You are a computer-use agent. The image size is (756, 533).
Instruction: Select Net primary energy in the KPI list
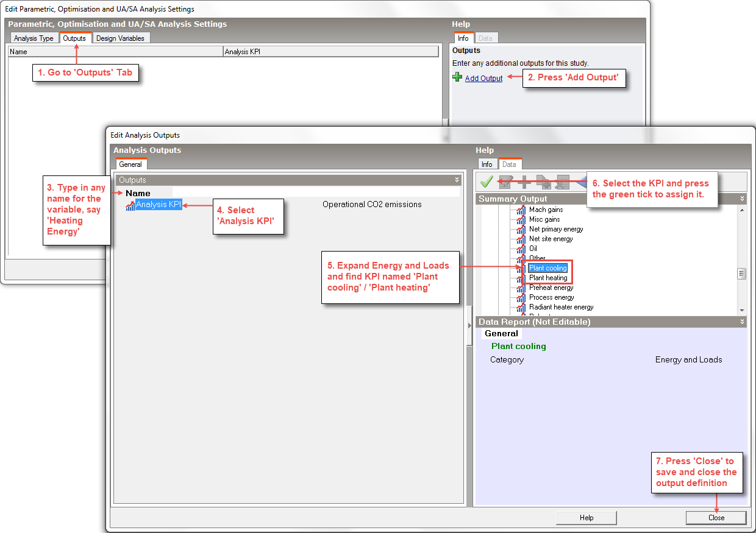tap(555, 229)
